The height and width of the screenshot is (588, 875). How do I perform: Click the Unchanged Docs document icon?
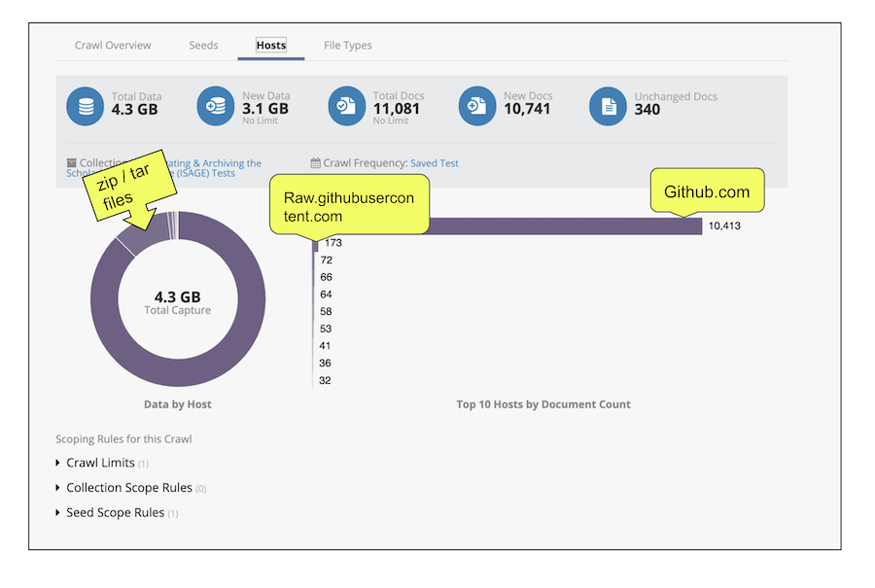click(609, 106)
